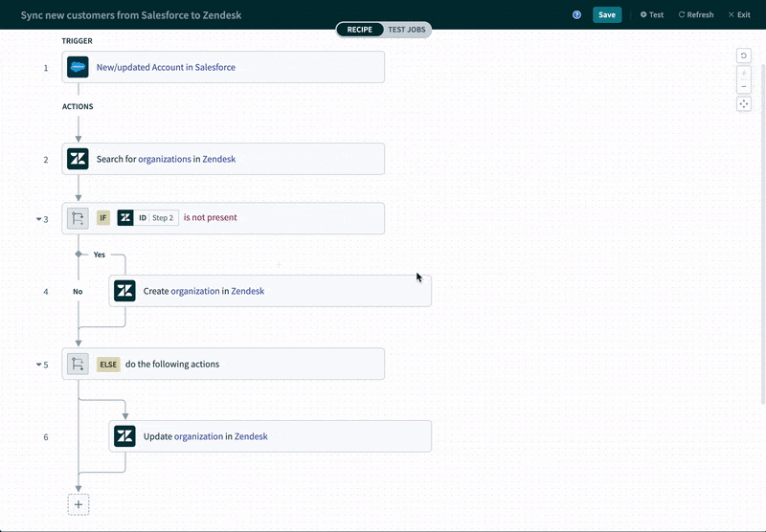Click the 'do the following actions' text

[x=172, y=365]
